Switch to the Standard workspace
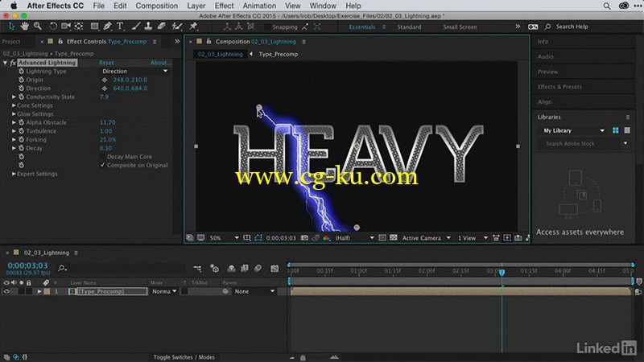The image size is (644, 362). tap(409, 27)
